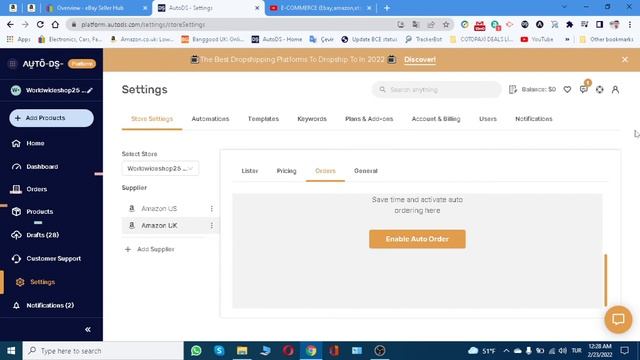Click the help lifebuoy icon in header
The height and width of the screenshot is (360, 640).
coord(599,89)
